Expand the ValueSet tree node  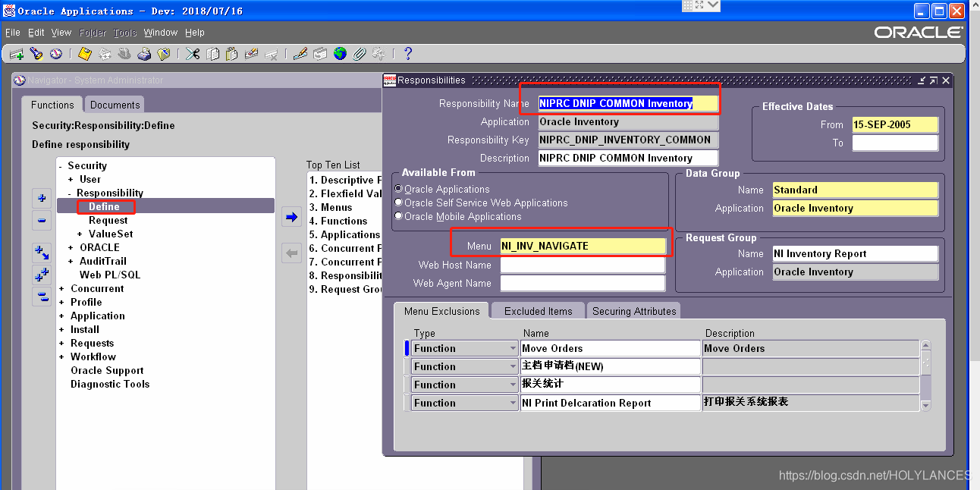coord(80,234)
